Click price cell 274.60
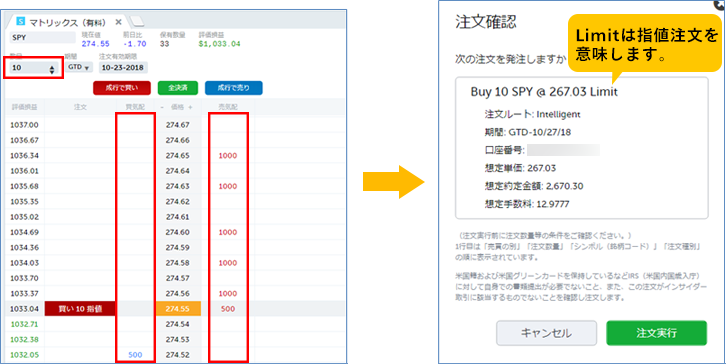This screenshot has width=726, height=364. tap(178, 232)
